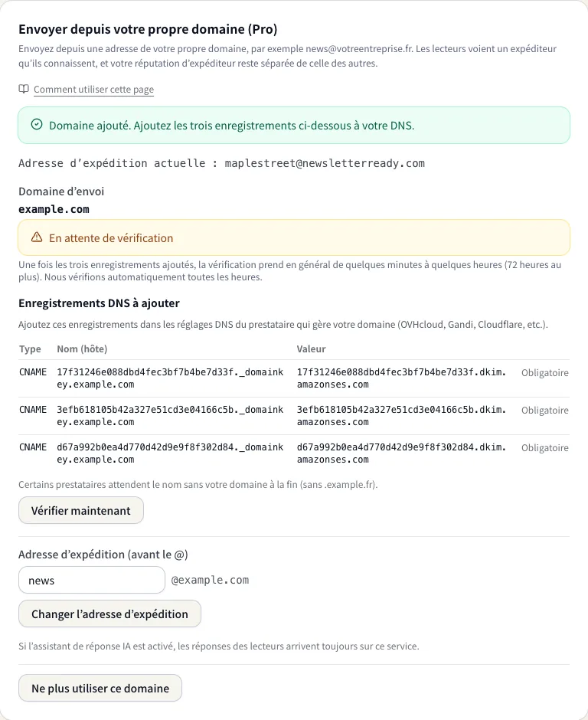Click the warning triangle pending icon

[x=37, y=237]
